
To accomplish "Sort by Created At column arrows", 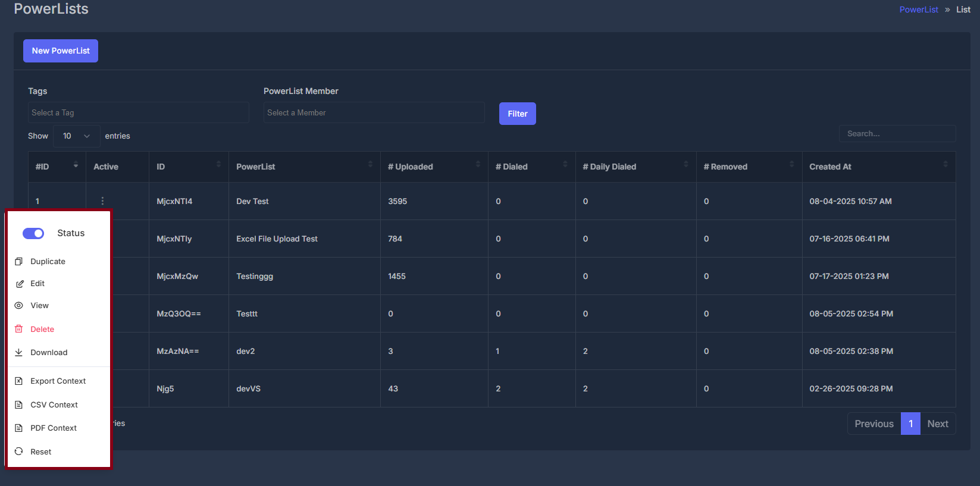I will click(x=945, y=165).
